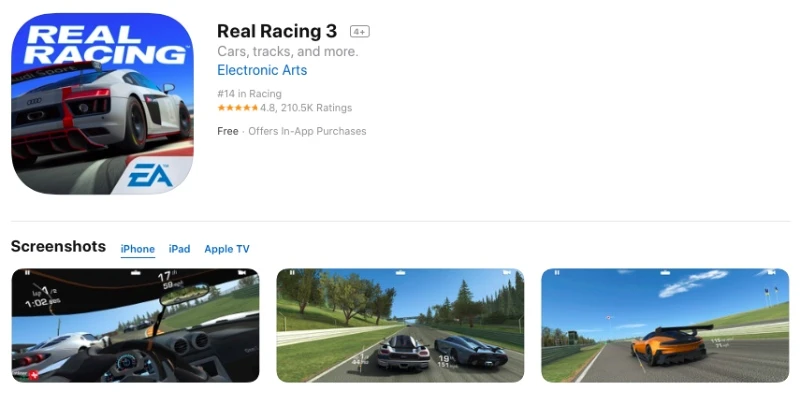The image size is (800, 405).
Task: Click the orange star rating icons
Action: click(x=238, y=108)
